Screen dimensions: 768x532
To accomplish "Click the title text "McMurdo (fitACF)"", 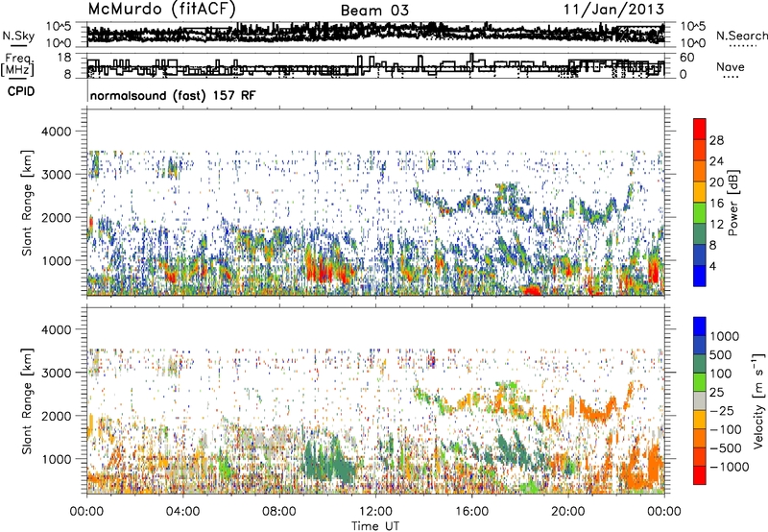I will point(161,10).
